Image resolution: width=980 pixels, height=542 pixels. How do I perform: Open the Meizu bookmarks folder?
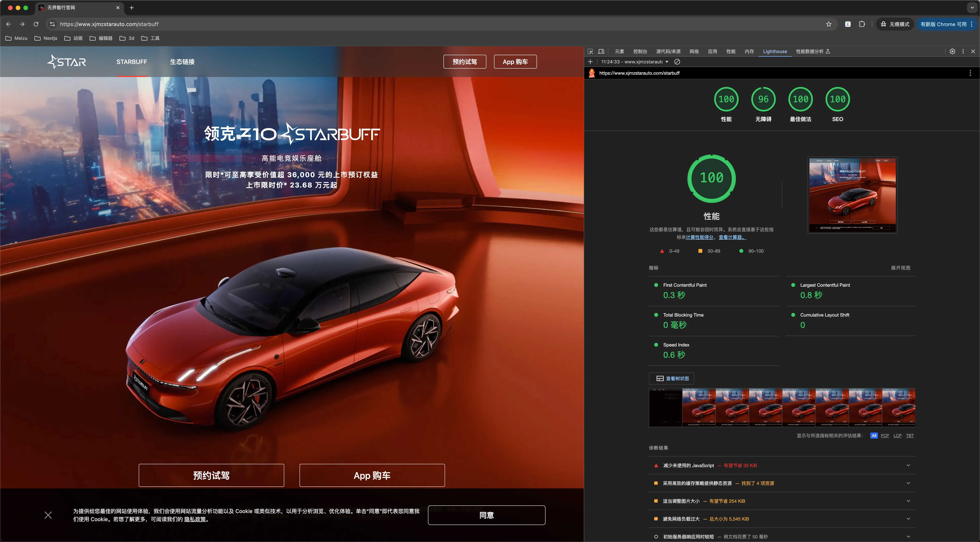point(16,38)
